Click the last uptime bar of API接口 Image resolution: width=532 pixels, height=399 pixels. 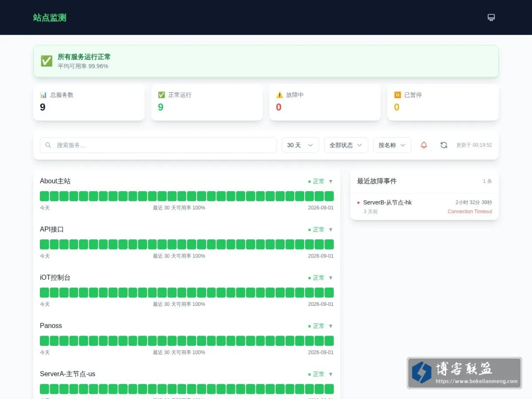click(329, 244)
